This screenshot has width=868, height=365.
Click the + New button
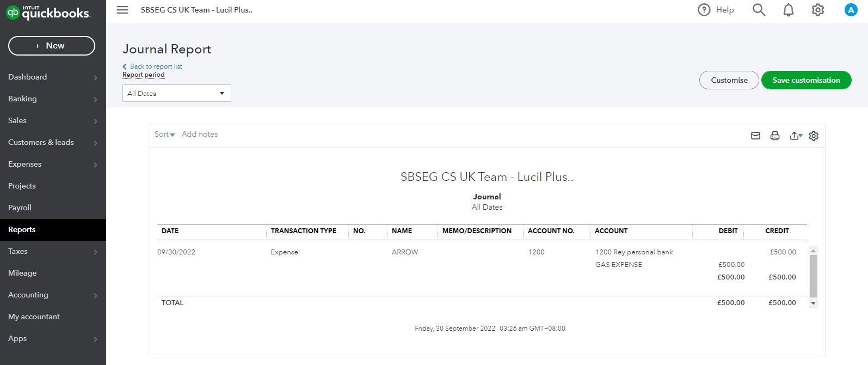52,46
